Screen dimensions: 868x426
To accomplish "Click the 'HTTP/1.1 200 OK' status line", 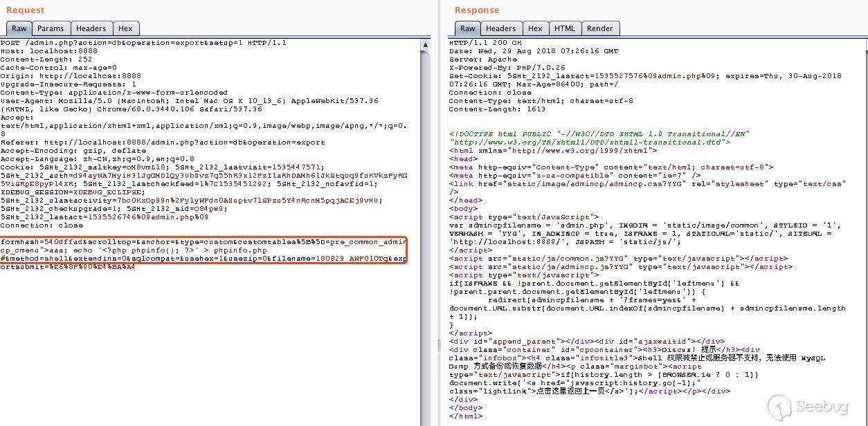I will pyautogui.click(x=485, y=43).
